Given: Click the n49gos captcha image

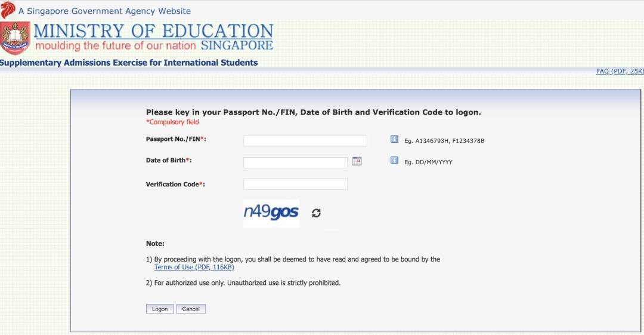Looking at the screenshot, I should click(271, 213).
